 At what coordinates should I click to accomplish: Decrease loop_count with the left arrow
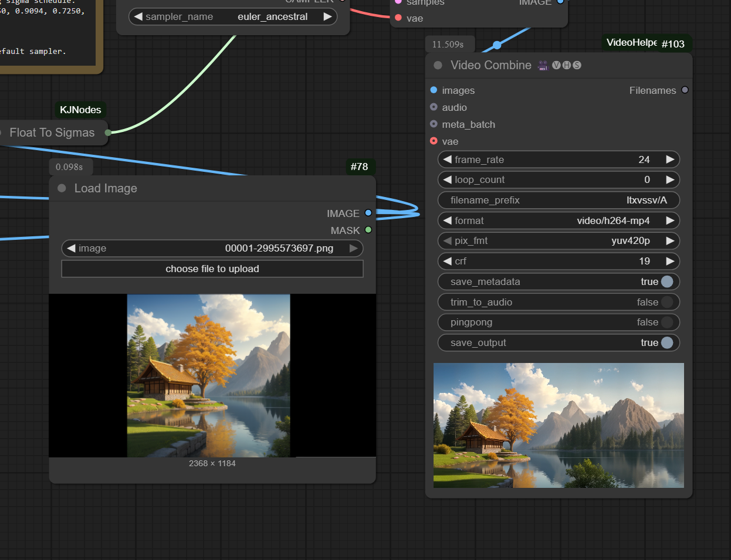(447, 179)
